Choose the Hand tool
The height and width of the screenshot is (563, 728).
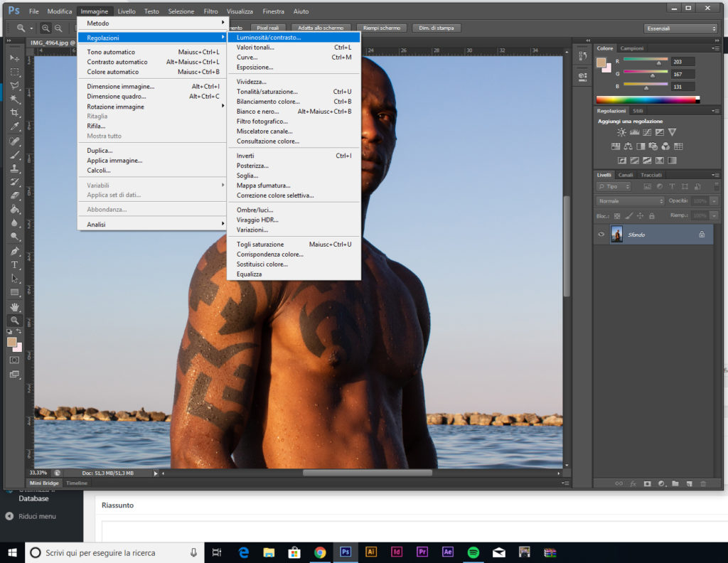(x=14, y=306)
